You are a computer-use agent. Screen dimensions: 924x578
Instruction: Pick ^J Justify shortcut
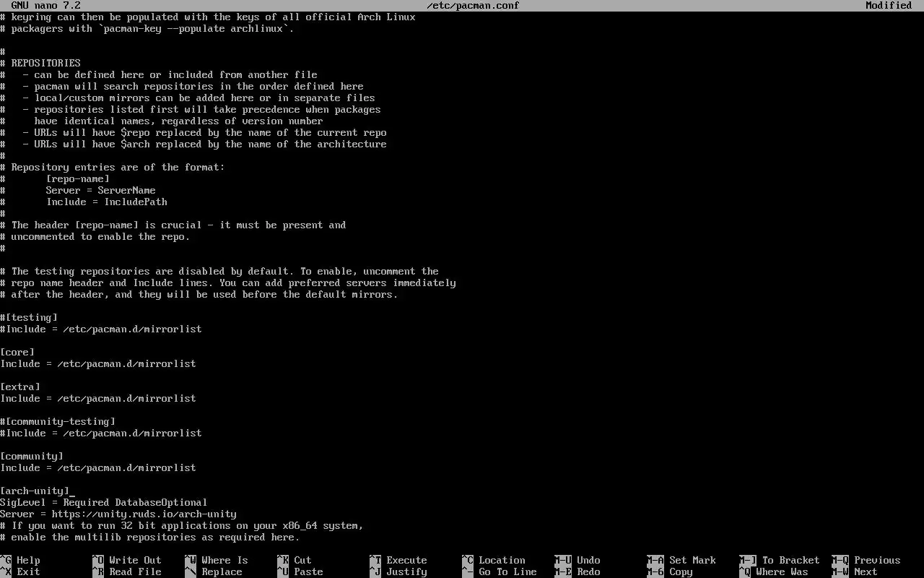coord(398,571)
